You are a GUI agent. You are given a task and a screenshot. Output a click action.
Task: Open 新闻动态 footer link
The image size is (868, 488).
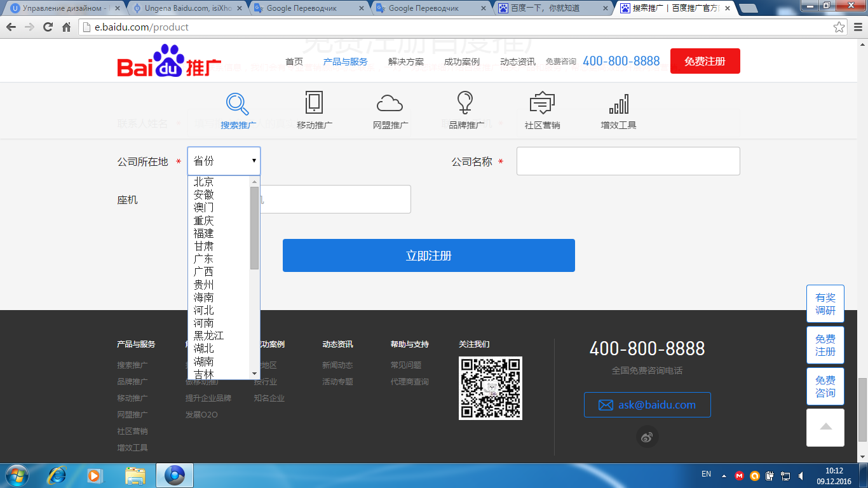(337, 365)
